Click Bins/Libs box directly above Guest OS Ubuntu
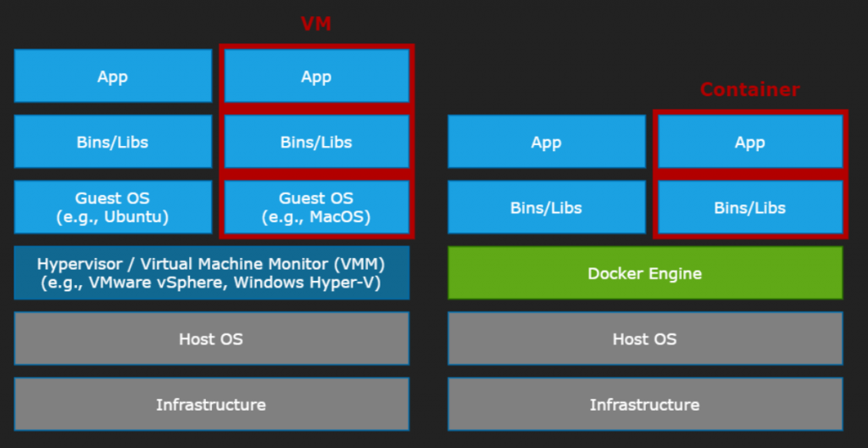The width and height of the screenshot is (868, 448). 113,142
